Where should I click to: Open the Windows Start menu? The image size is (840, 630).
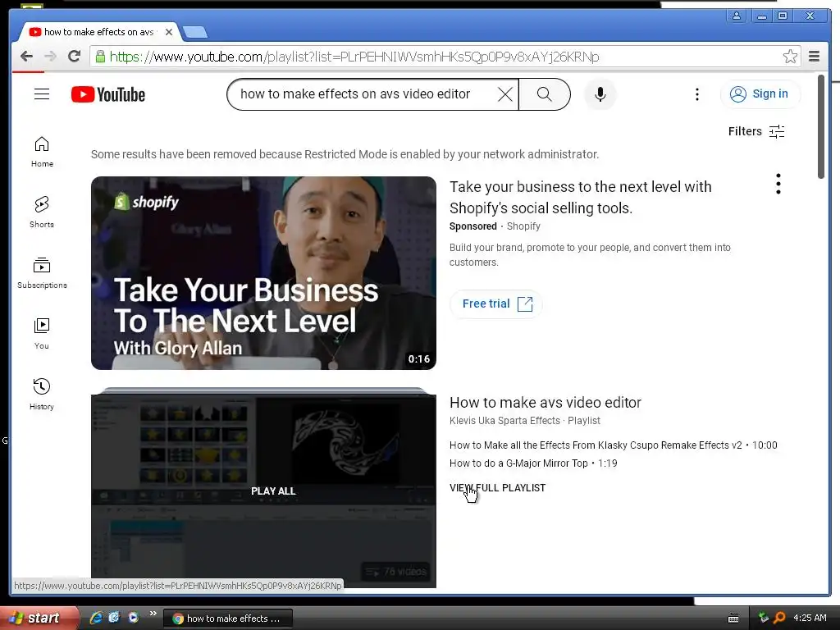[39, 618]
